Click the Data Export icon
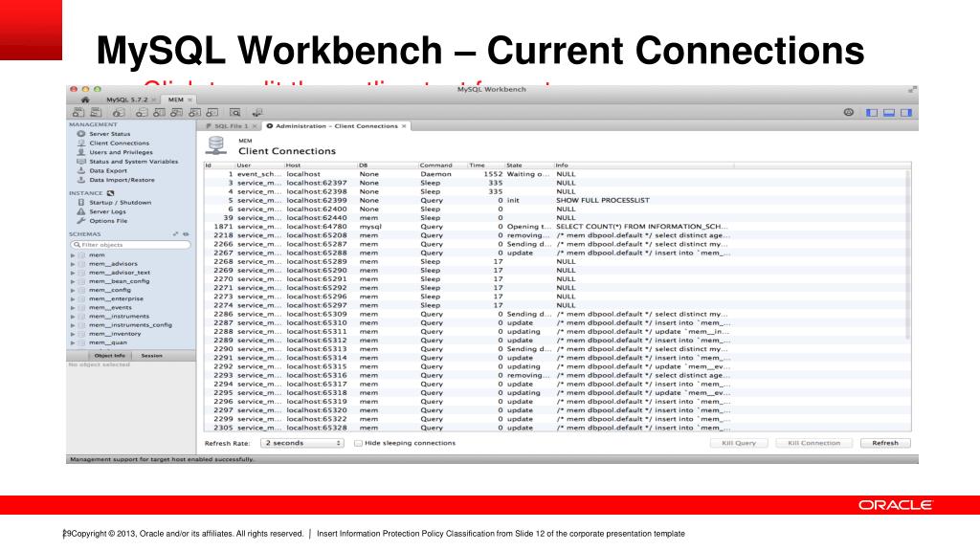Screen dimensions: 980x551 click(x=80, y=170)
